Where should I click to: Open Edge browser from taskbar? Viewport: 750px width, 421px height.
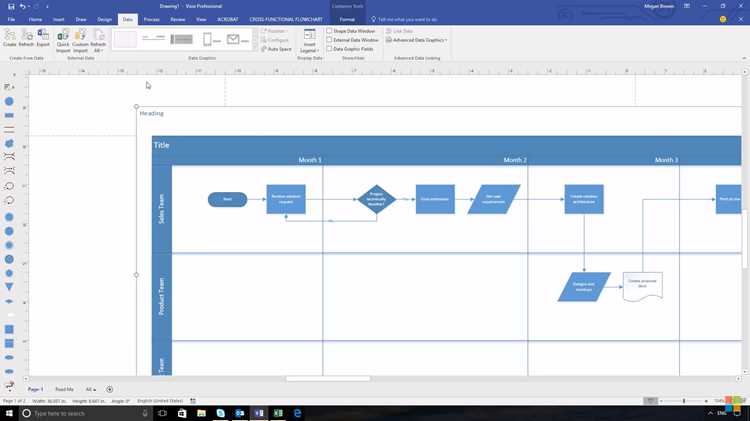click(x=298, y=413)
